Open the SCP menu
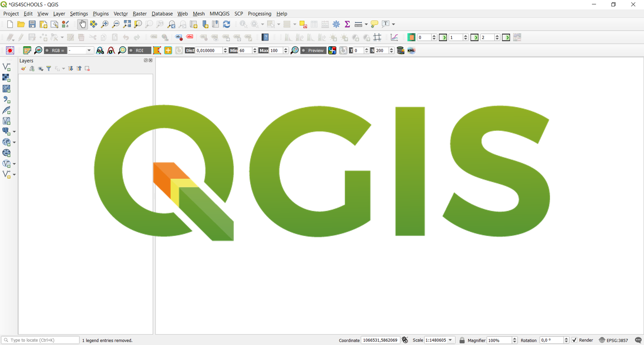Viewport: 644px width, 345px height. (x=239, y=14)
